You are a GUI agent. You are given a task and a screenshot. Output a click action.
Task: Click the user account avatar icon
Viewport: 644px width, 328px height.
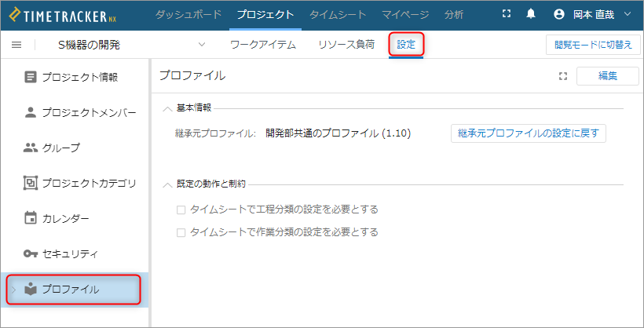click(559, 15)
